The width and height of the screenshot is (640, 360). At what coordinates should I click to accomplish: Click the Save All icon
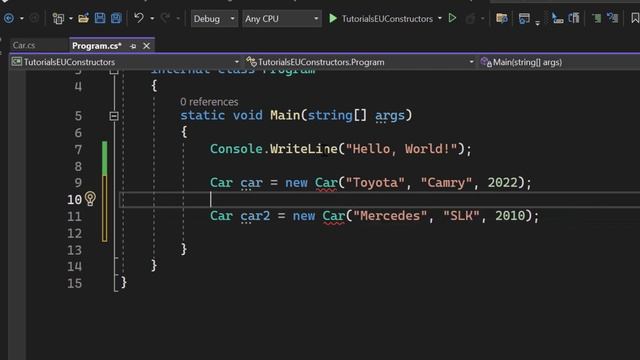coord(116,18)
